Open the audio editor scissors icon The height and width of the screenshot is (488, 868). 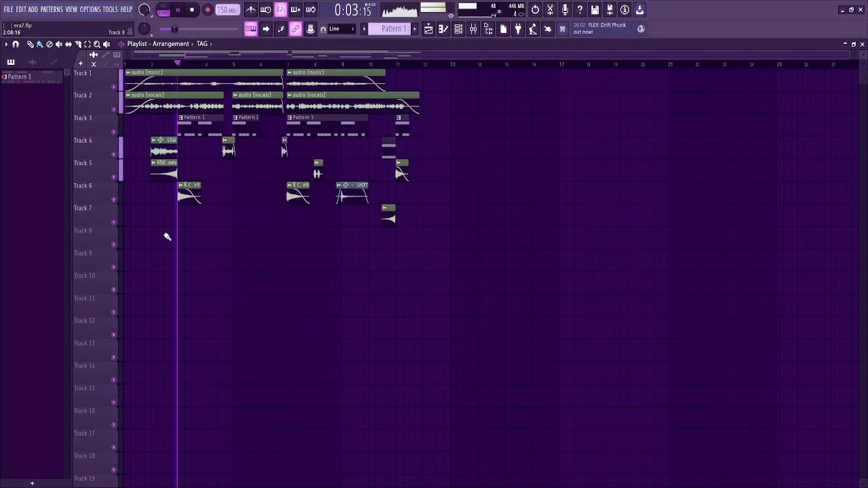[550, 9]
